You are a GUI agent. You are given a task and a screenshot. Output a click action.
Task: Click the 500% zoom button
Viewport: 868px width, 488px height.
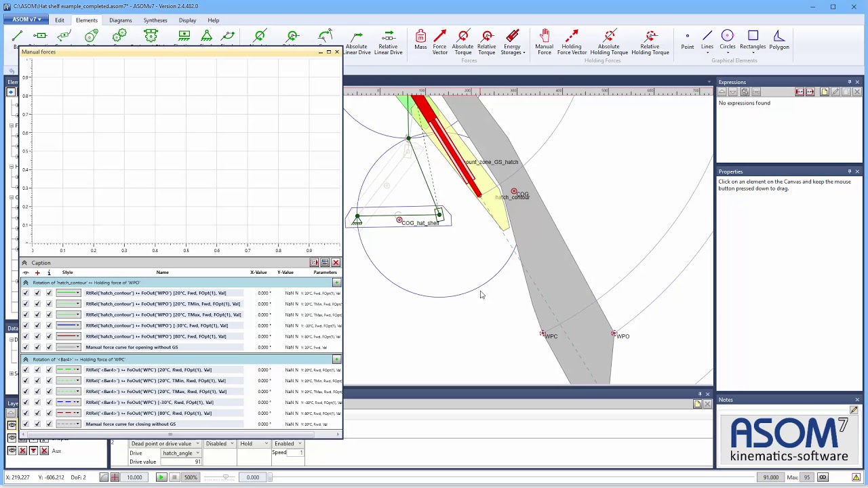pyautogui.click(x=191, y=477)
